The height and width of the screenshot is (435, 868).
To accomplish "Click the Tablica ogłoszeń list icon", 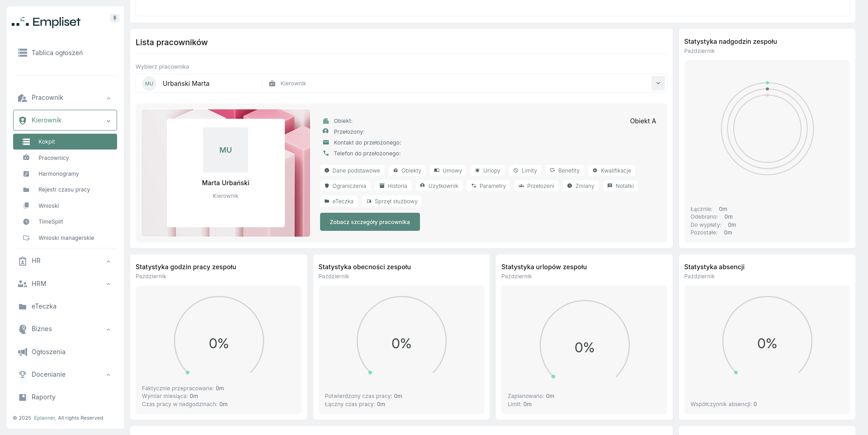I will coord(23,53).
